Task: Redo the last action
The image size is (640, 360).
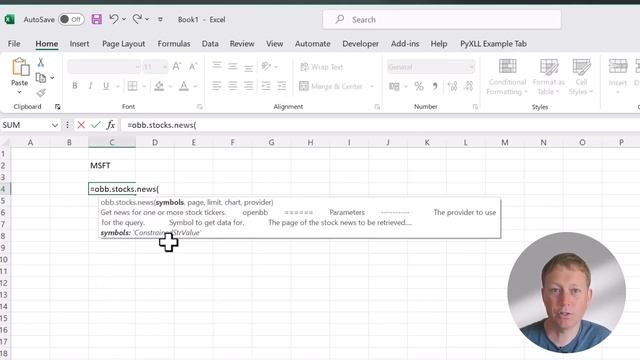Action: click(x=137, y=19)
